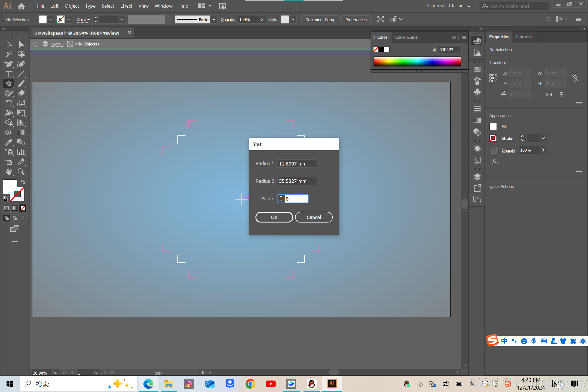The height and width of the screenshot is (392, 588).
Task: Expand the Essentials Classic workspace dropdown
Action: tap(469, 6)
